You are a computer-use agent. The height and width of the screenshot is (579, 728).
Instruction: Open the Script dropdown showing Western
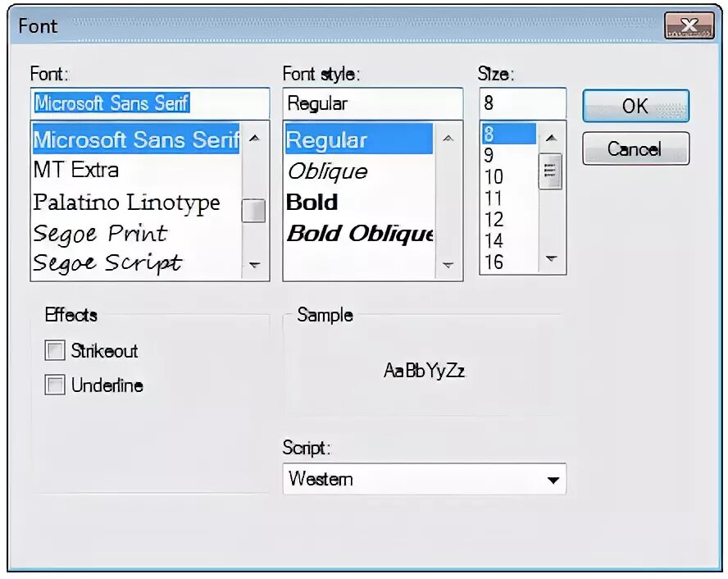[424, 479]
